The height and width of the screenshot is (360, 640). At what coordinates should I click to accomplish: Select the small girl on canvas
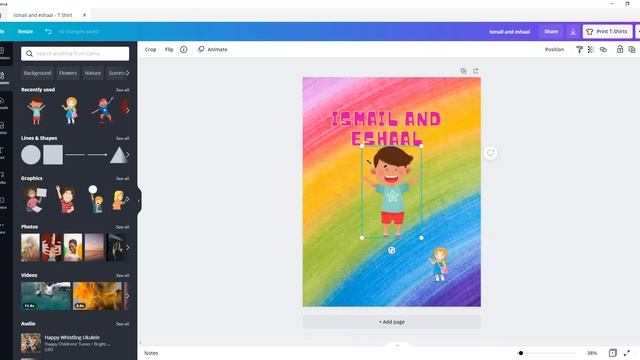pos(439,264)
